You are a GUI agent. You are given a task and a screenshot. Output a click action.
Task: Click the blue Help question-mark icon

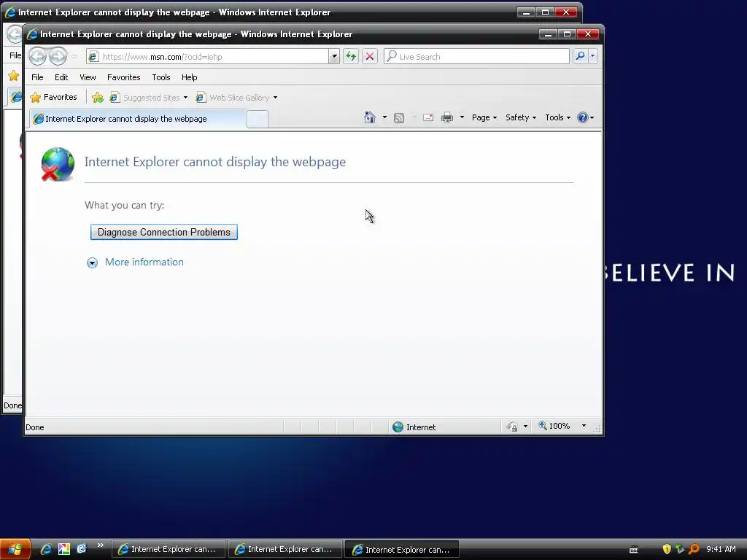point(582,117)
